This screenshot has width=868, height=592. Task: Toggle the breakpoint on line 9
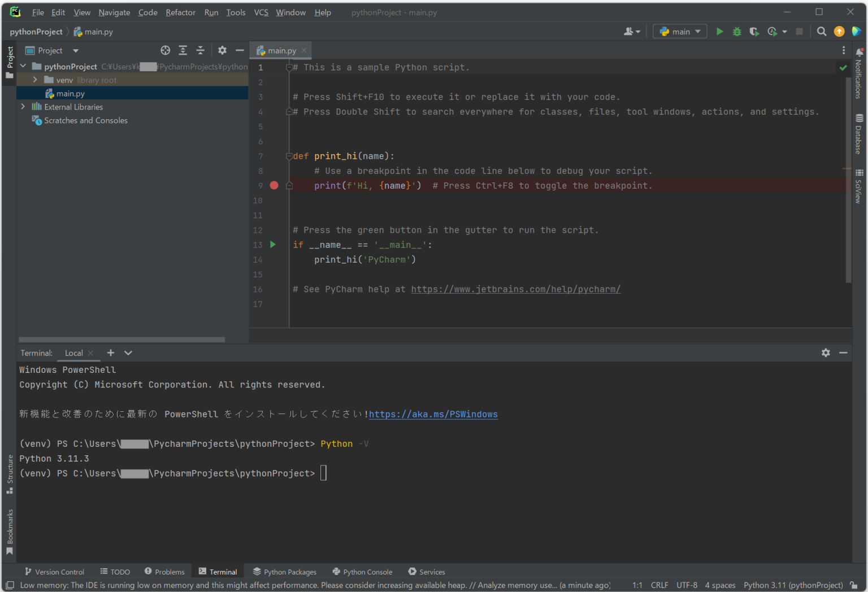pos(274,185)
